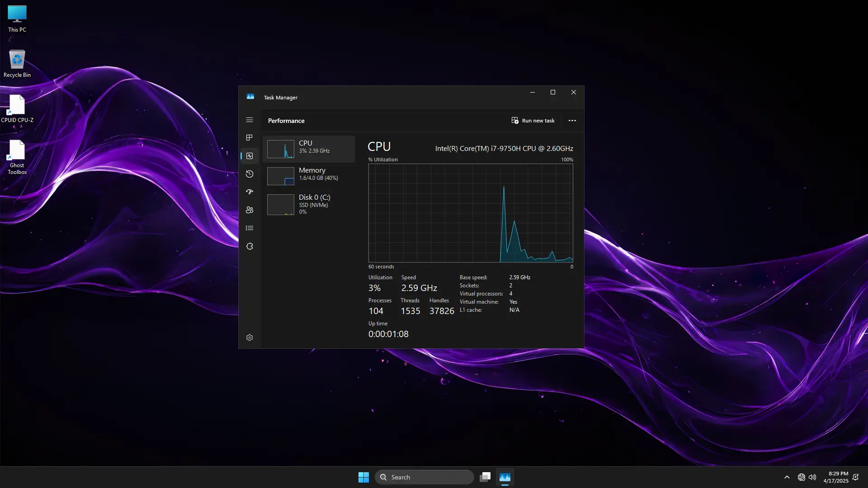Select the Disk 0 (C:) item
The width and height of the screenshot is (868, 488).
(x=309, y=204)
